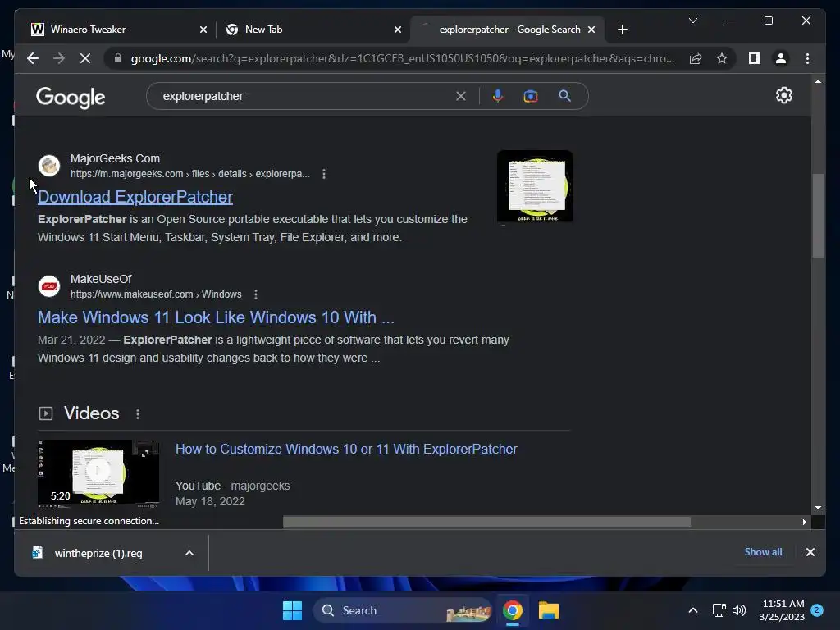Open File Explorer from taskbar
The width and height of the screenshot is (840, 630).
pos(549,610)
